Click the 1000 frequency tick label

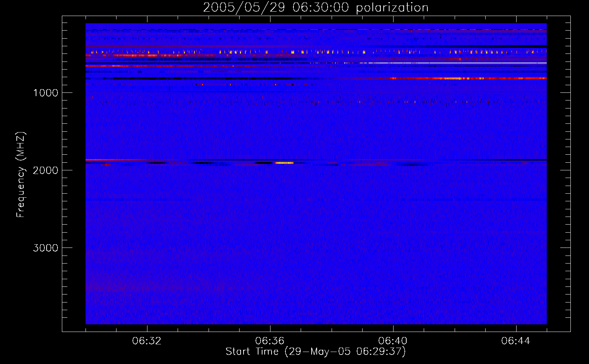pyautogui.click(x=46, y=93)
